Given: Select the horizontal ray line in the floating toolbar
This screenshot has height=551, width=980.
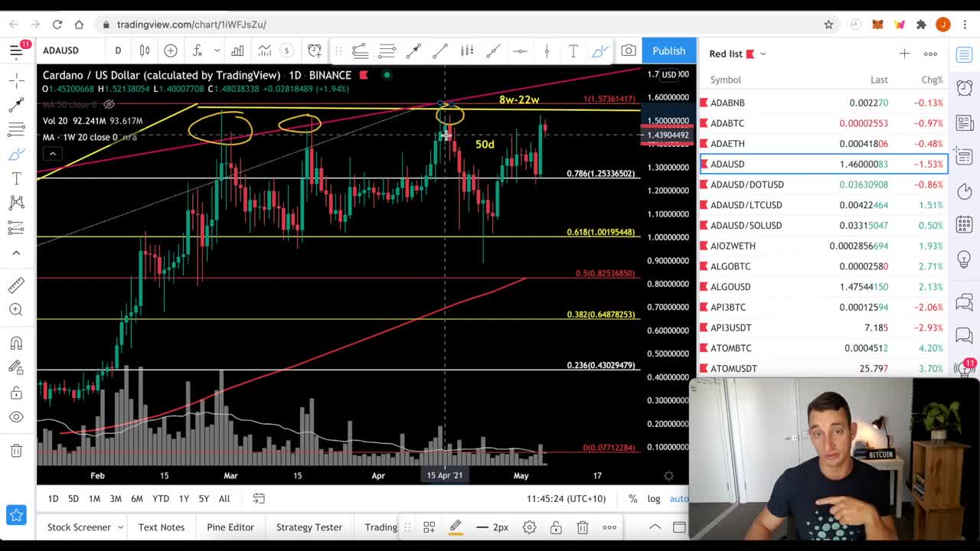Looking at the screenshot, I should (520, 51).
